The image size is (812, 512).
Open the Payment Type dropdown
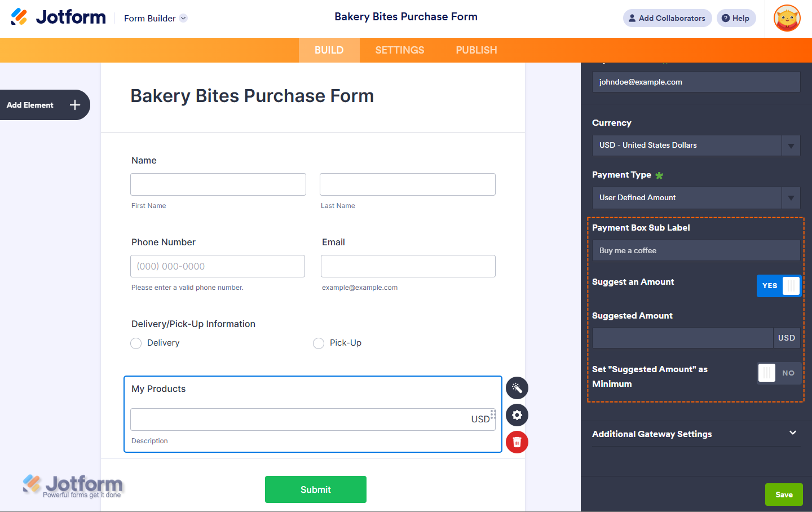(696, 198)
